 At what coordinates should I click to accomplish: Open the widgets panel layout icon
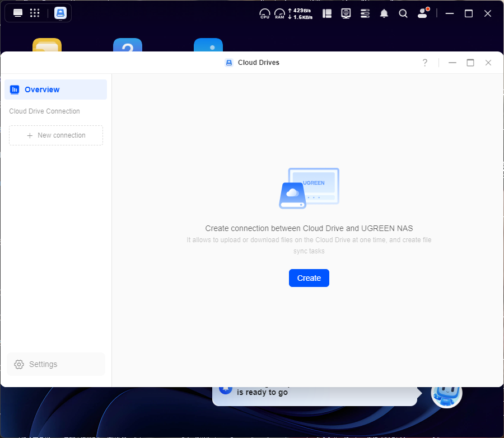[327, 13]
